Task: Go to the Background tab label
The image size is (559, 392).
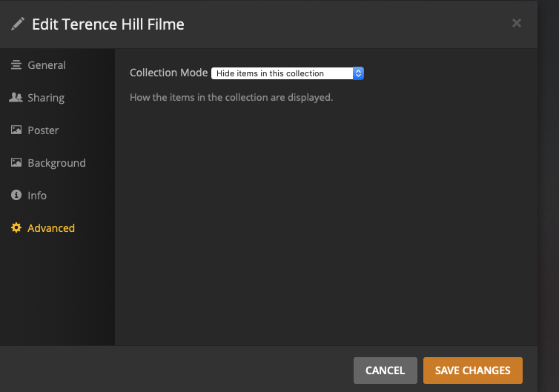Action: pyautogui.click(x=56, y=163)
